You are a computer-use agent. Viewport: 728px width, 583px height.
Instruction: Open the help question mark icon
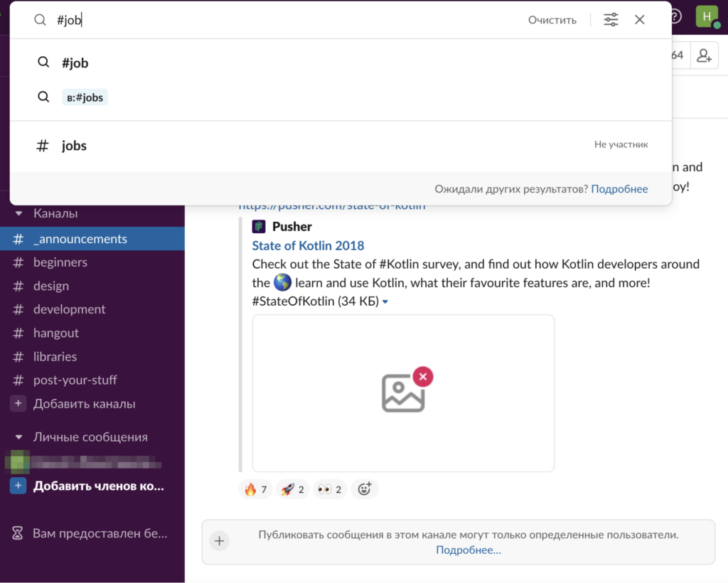coord(675,16)
